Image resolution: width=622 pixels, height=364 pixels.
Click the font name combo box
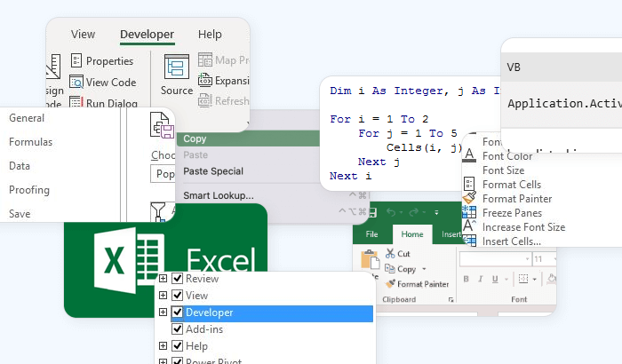[x=495, y=259]
